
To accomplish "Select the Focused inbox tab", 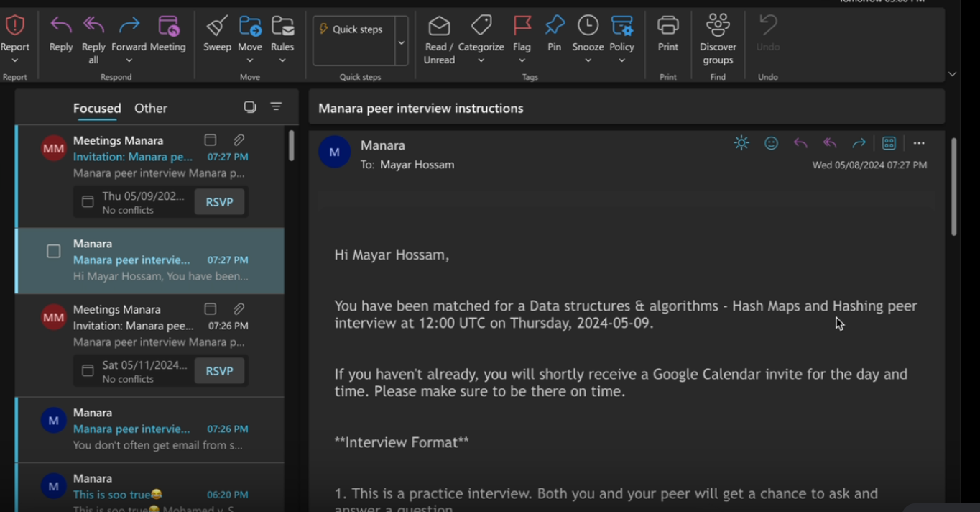I will (97, 109).
